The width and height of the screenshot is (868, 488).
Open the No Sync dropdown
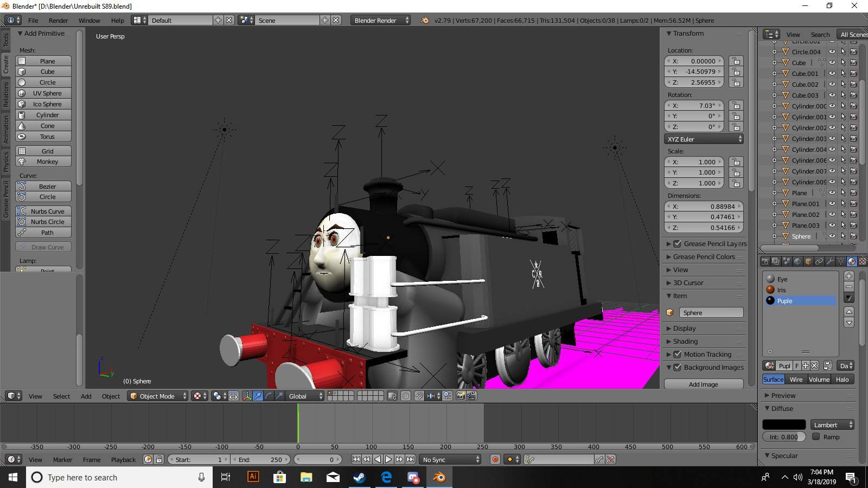tap(451, 459)
